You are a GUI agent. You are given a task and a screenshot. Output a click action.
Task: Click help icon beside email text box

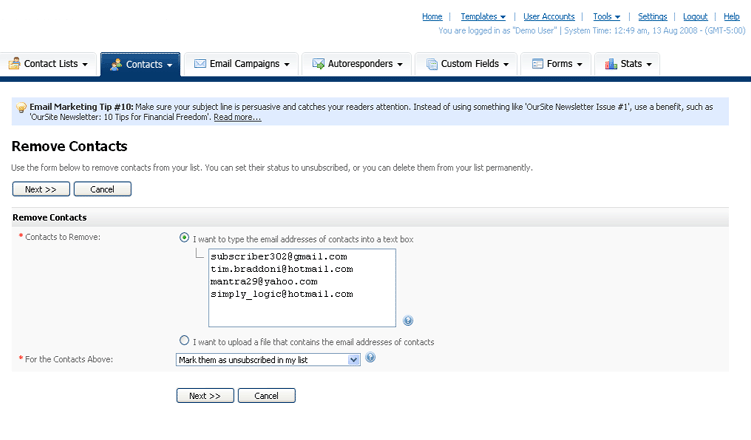[408, 320]
